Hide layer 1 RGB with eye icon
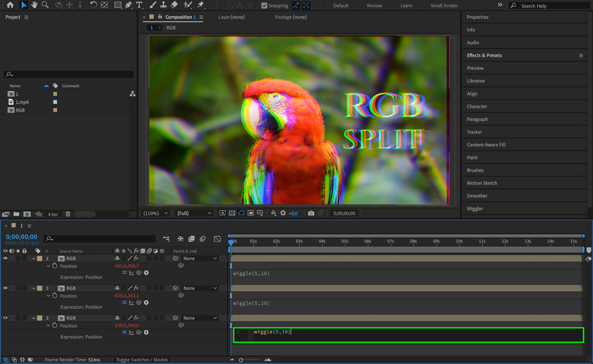Screen dimensions: 593x364 coord(6,258)
